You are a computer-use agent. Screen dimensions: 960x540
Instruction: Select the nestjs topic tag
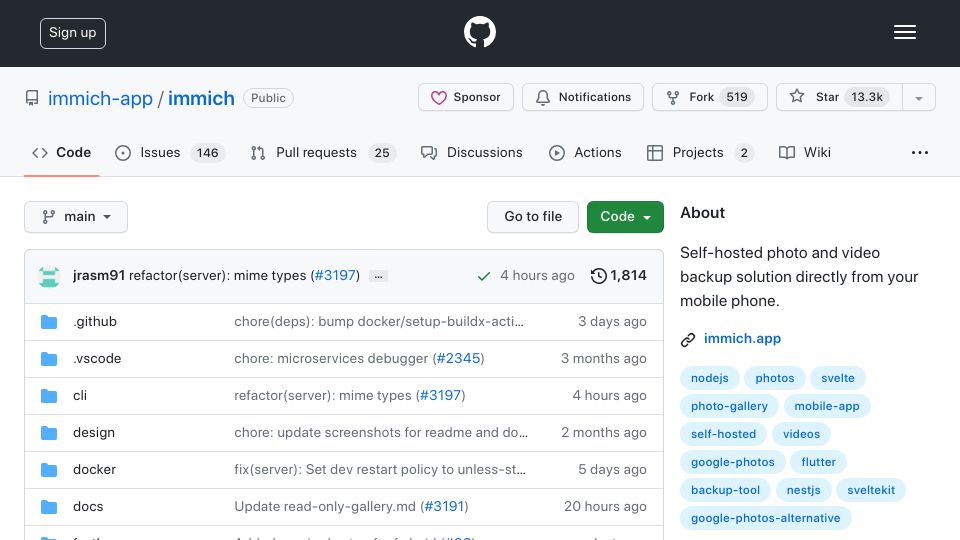[803, 490]
